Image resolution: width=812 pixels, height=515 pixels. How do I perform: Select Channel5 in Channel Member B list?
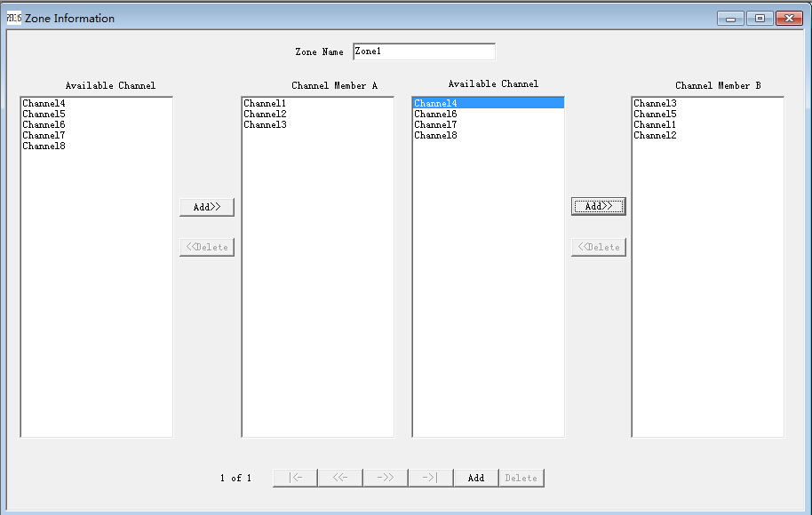[656, 115]
